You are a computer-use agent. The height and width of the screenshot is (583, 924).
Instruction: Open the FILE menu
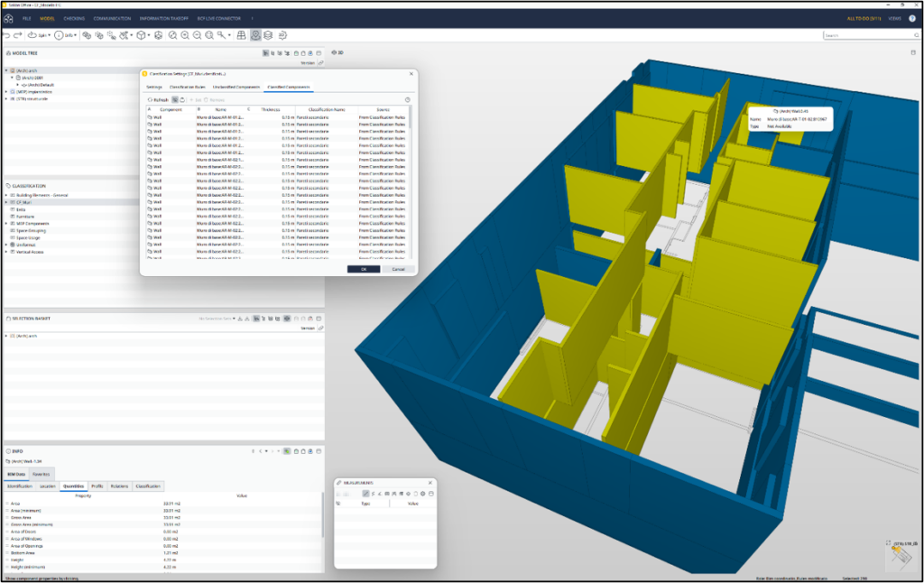[26, 19]
